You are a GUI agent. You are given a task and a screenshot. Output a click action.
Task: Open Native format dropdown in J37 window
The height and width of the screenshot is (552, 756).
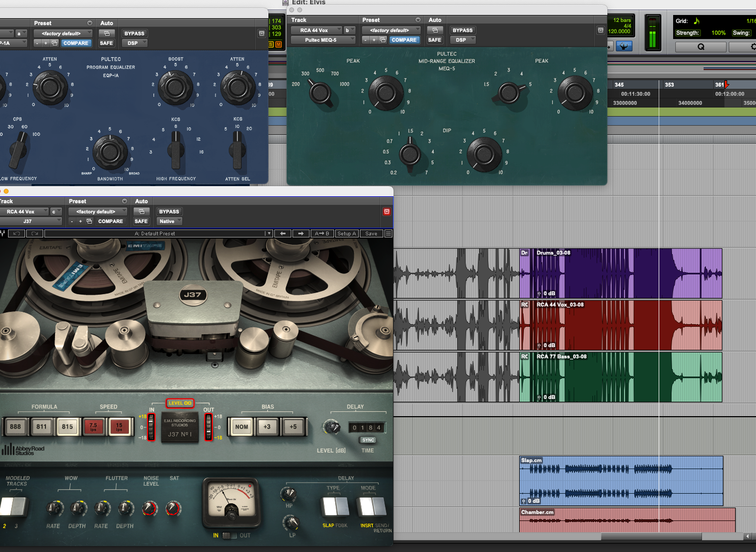169,221
